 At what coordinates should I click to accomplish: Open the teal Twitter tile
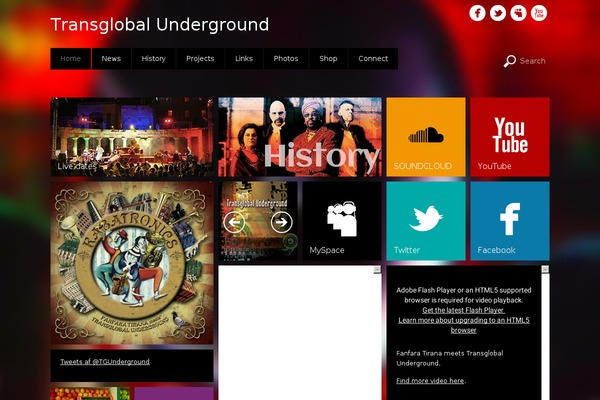click(426, 221)
